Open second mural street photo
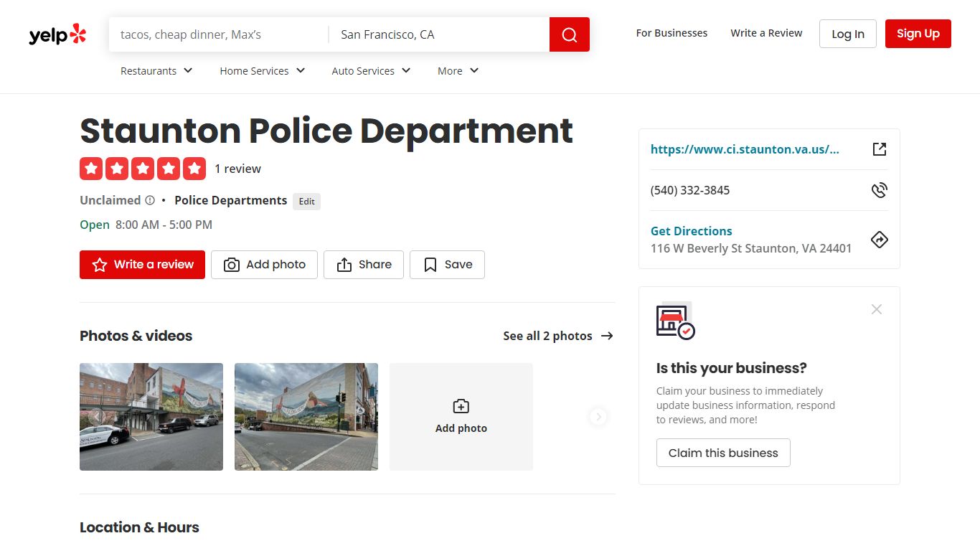The height and width of the screenshot is (551, 980). (306, 417)
